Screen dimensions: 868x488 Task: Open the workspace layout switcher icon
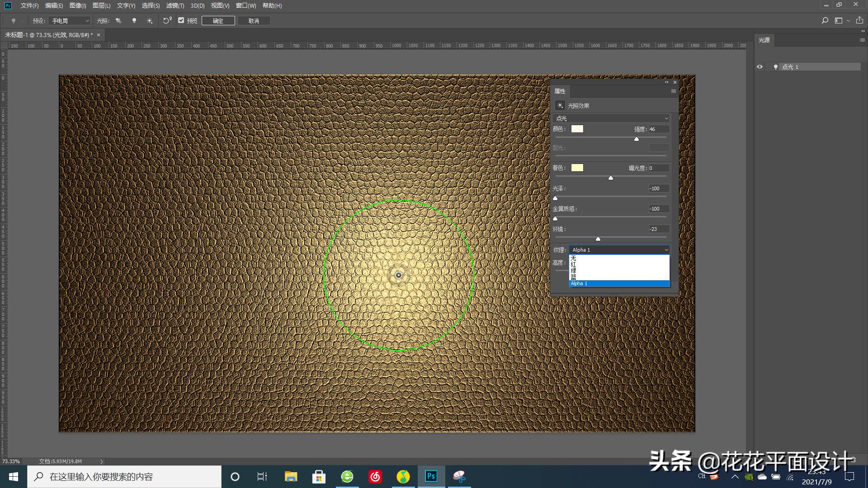[839, 20]
